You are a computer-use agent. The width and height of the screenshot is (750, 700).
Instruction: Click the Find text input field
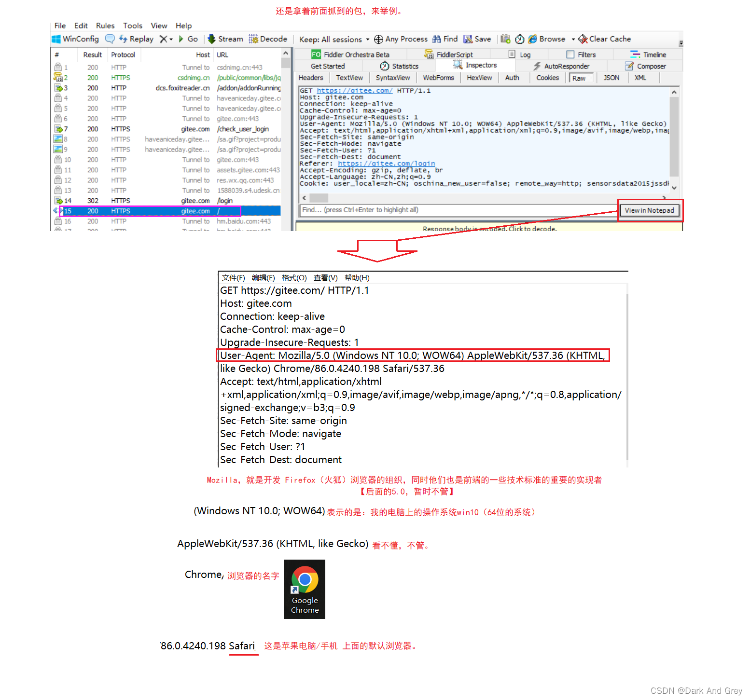(x=458, y=210)
